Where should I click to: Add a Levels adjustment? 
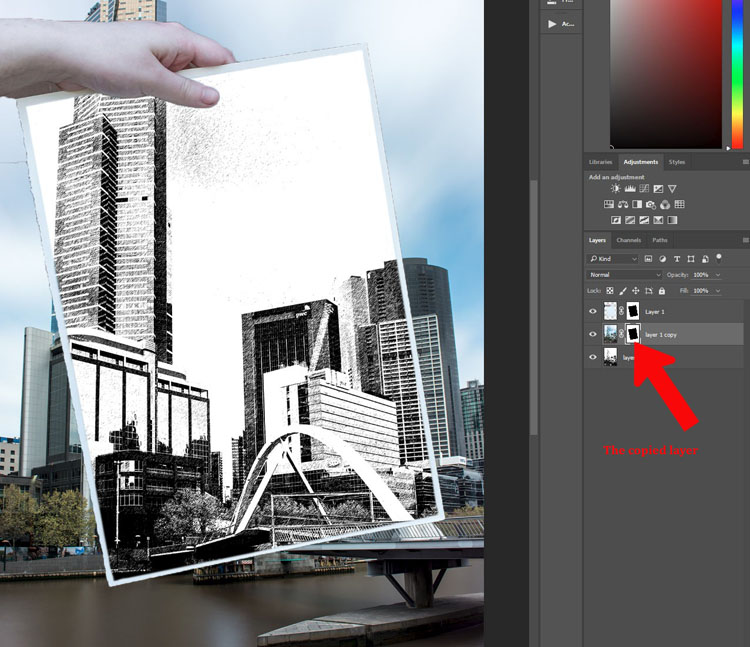tap(630, 189)
